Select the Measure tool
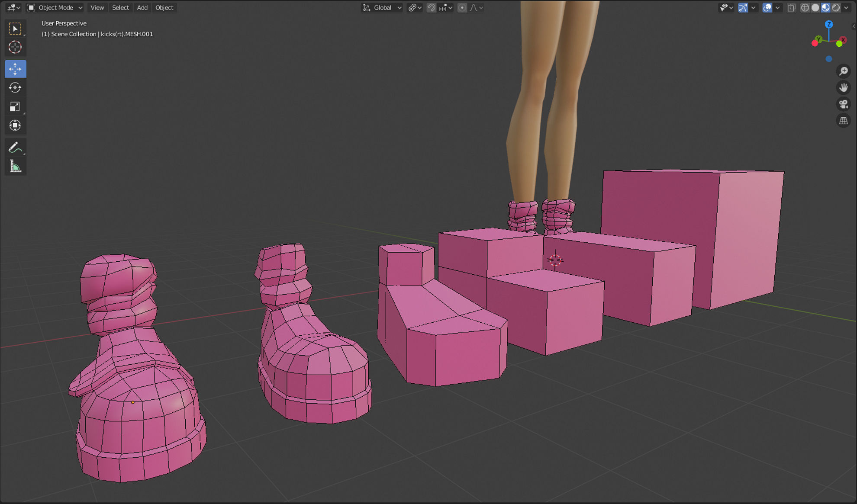The image size is (857, 504). coord(15,167)
